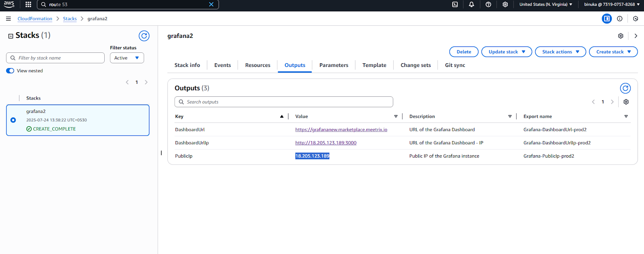Open the http://18.205.123.189:3000 link
Screen dimensions: 644x254
point(326,143)
